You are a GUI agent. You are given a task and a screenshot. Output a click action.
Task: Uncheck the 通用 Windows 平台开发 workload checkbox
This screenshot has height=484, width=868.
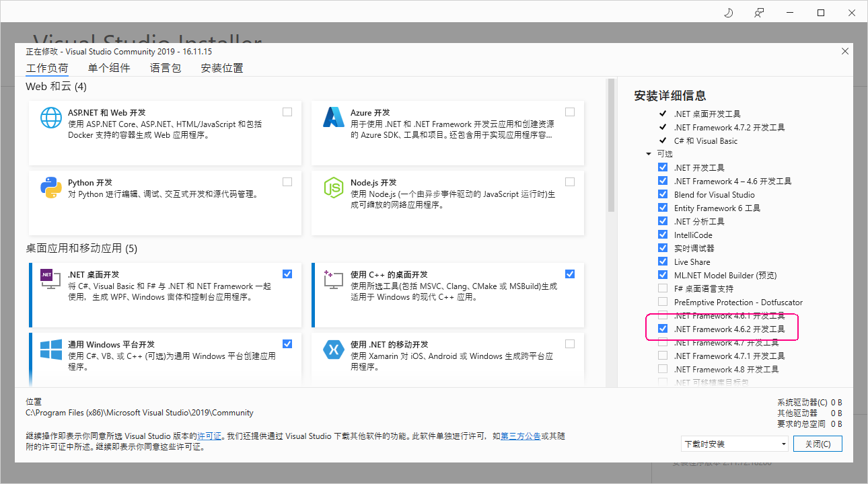[287, 344]
